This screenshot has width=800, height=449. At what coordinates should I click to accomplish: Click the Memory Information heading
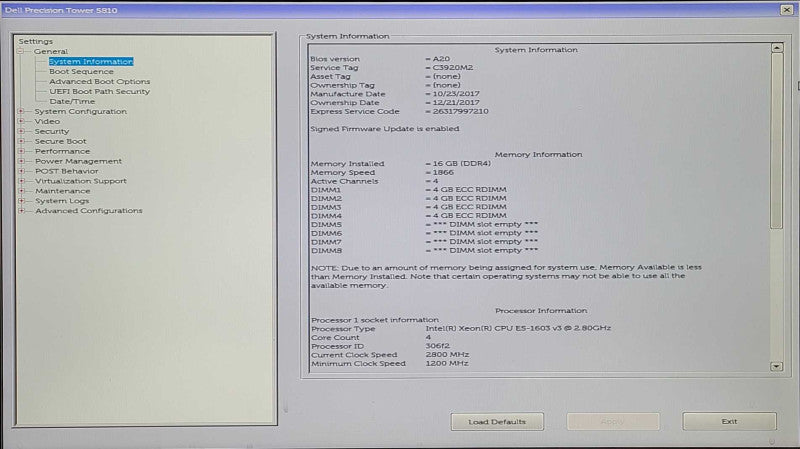(538, 154)
